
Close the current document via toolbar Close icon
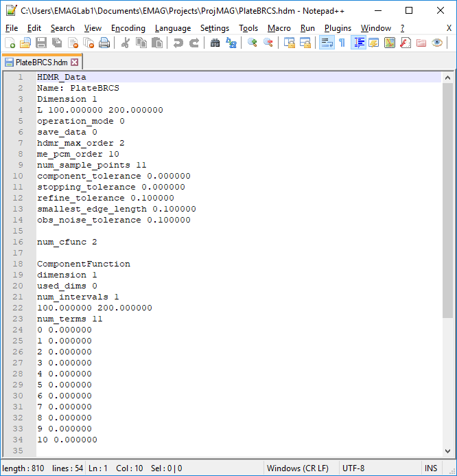(x=73, y=43)
